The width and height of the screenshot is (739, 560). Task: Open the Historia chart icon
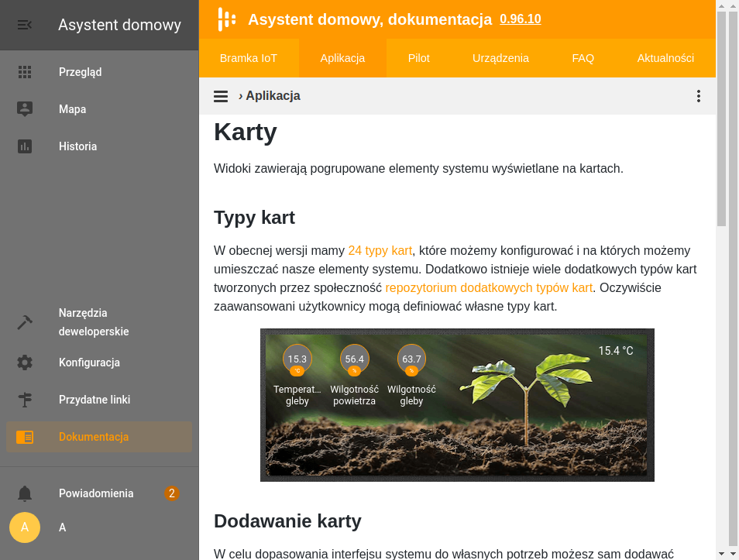pyautogui.click(x=25, y=146)
